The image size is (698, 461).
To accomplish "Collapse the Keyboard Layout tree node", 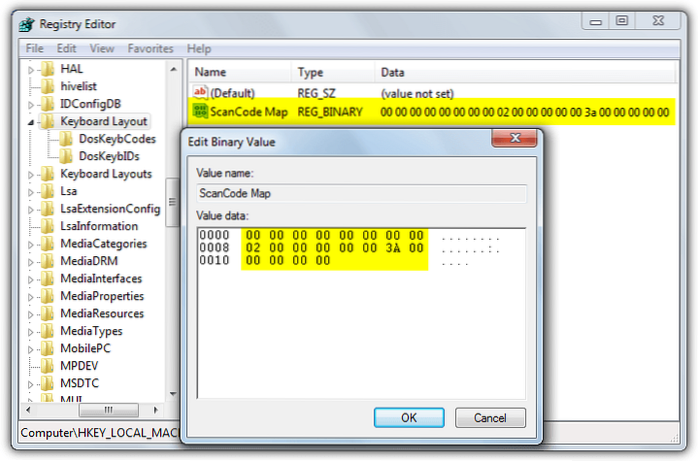I will click(31, 122).
